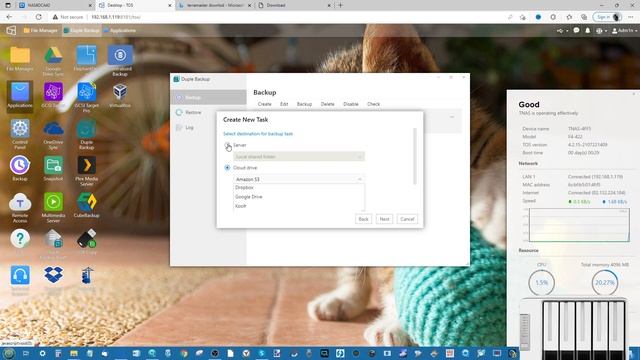Click Edit in the Backup toolbar
The width and height of the screenshot is (640, 360).
tap(284, 104)
